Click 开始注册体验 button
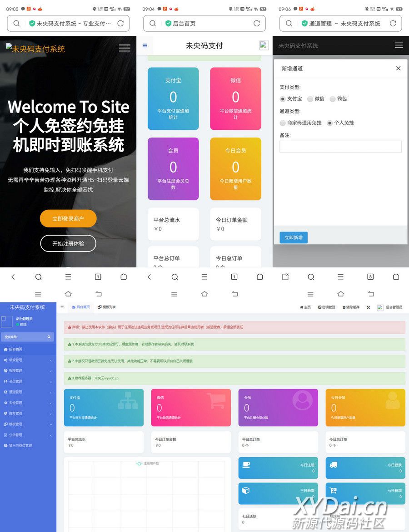The image size is (409, 532). (x=68, y=244)
